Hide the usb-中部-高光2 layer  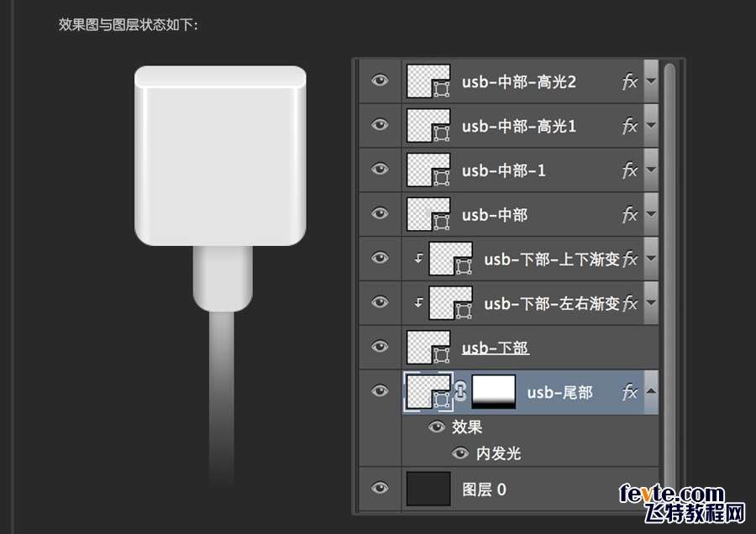[380, 80]
